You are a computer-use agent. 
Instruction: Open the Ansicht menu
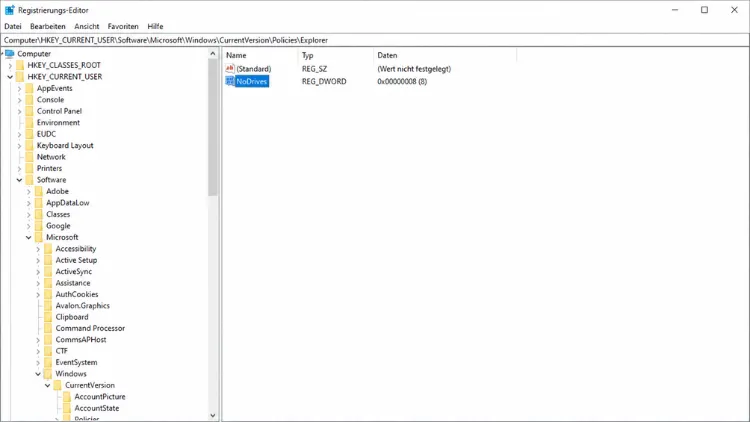coord(87,26)
